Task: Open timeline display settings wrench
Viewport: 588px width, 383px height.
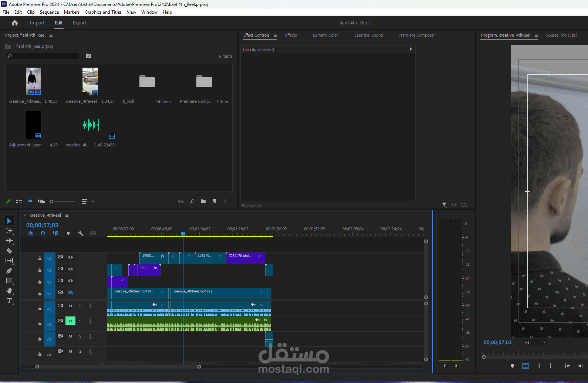Action: coord(81,233)
